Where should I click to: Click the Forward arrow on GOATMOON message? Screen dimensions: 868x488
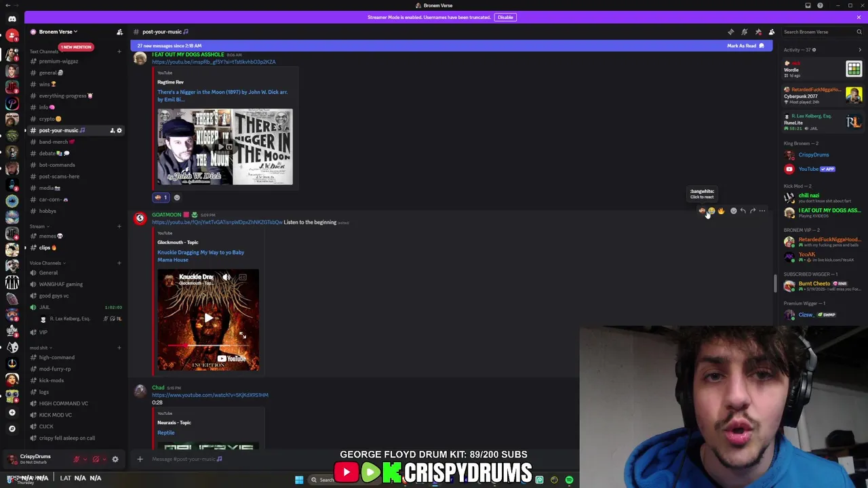tap(753, 211)
